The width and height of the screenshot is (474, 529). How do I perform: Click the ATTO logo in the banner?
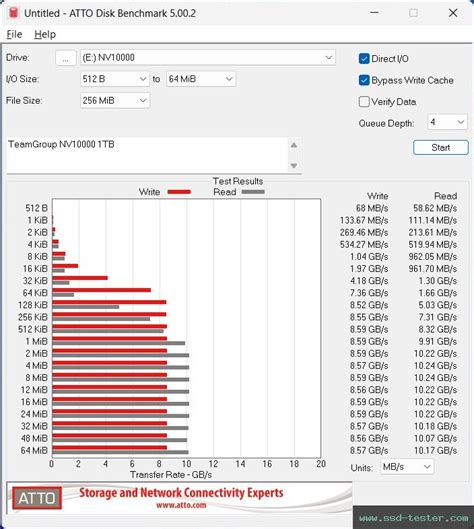pyautogui.click(x=37, y=498)
